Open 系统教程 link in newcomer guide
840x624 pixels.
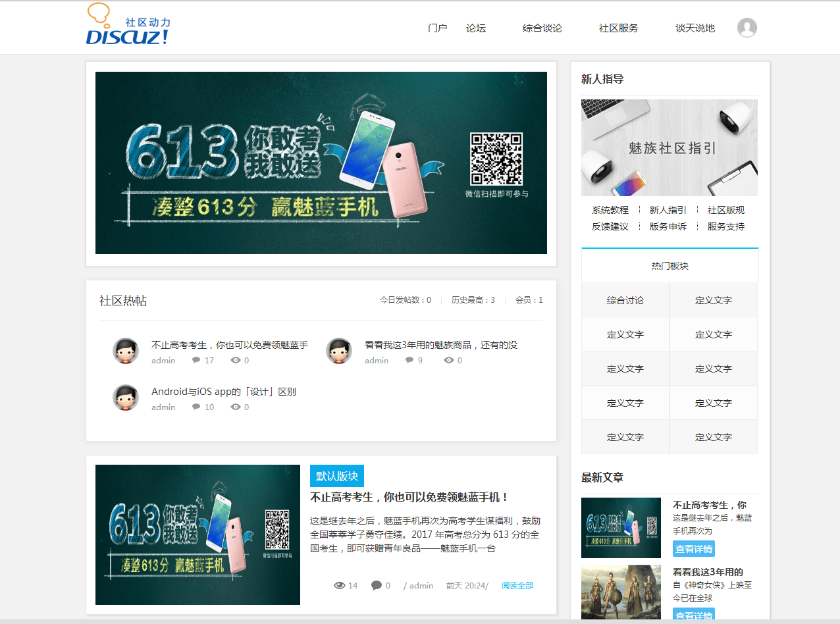tap(610, 210)
